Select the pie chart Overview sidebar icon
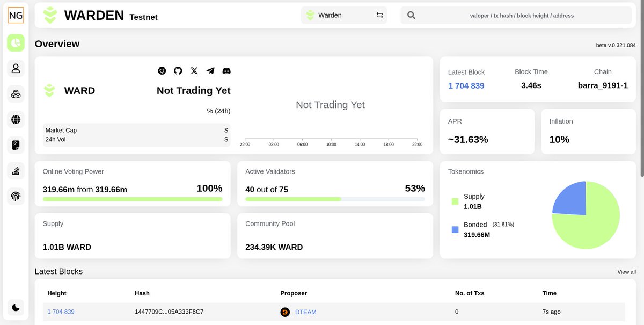This screenshot has height=325, width=644. (16, 42)
